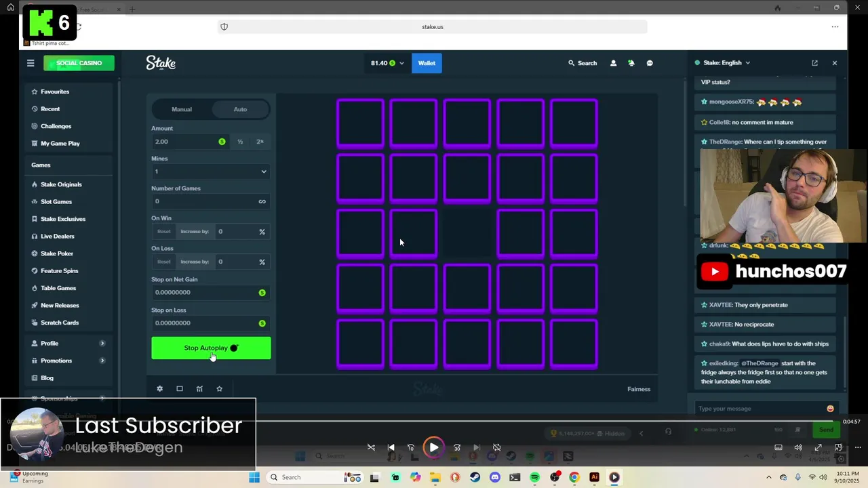The height and width of the screenshot is (488, 868).
Task: Open the emoji picker in chat input
Action: click(x=830, y=409)
